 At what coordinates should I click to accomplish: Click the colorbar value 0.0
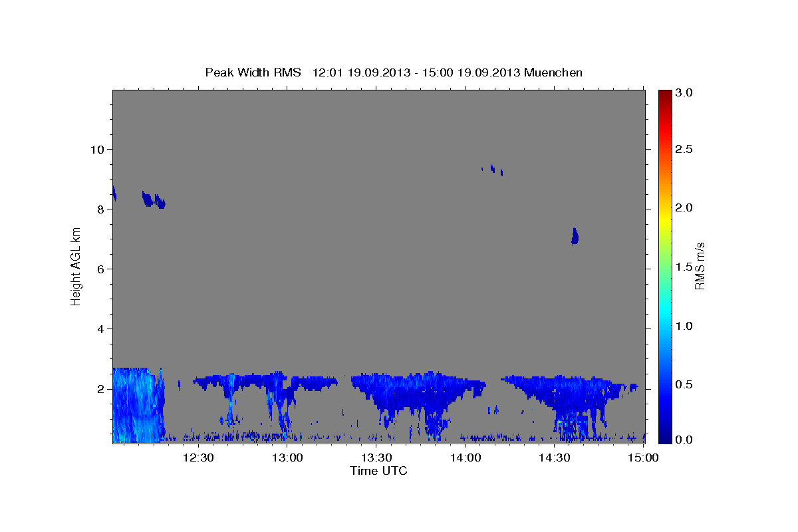click(x=685, y=440)
